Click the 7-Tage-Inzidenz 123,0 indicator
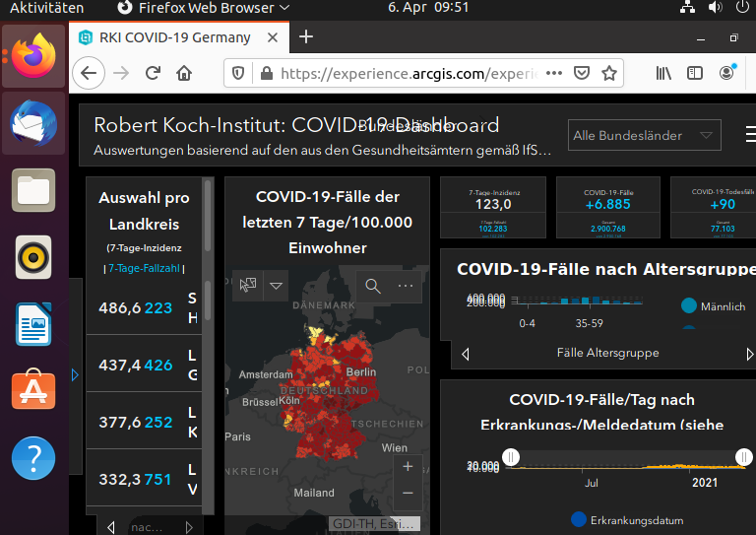 [x=493, y=208]
